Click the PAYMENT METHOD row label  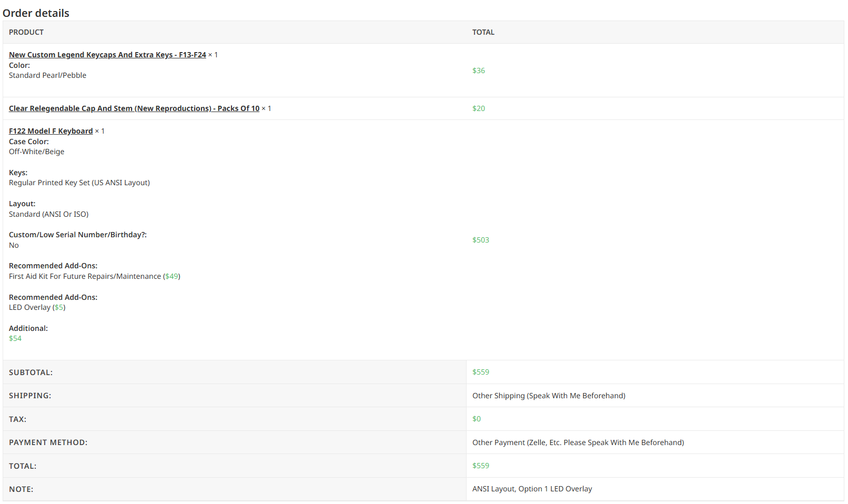point(48,442)
